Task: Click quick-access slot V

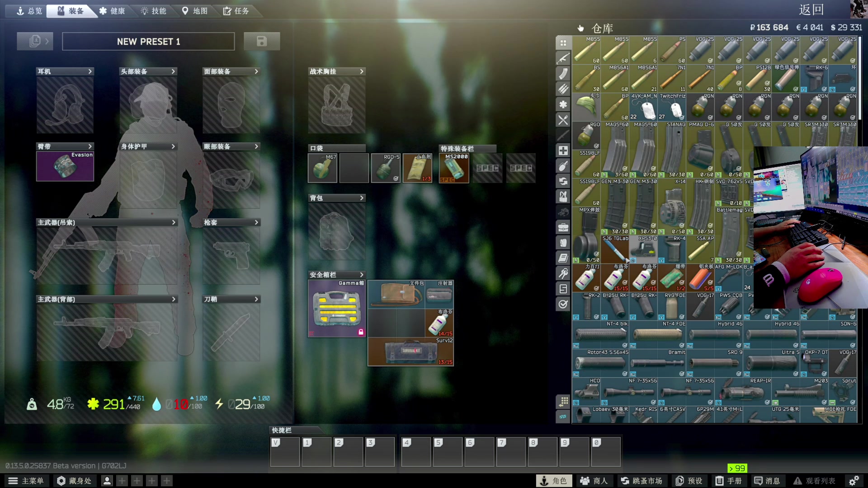Action: [285, 451]
